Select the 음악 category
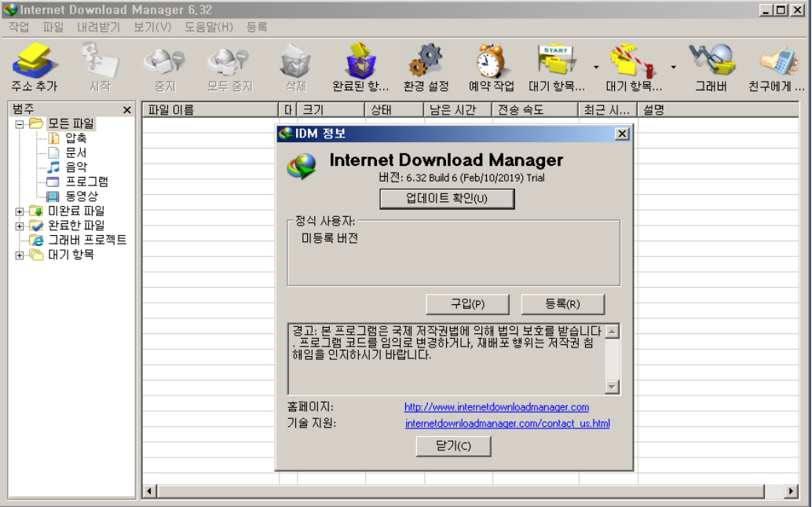 tap(75, 167)
